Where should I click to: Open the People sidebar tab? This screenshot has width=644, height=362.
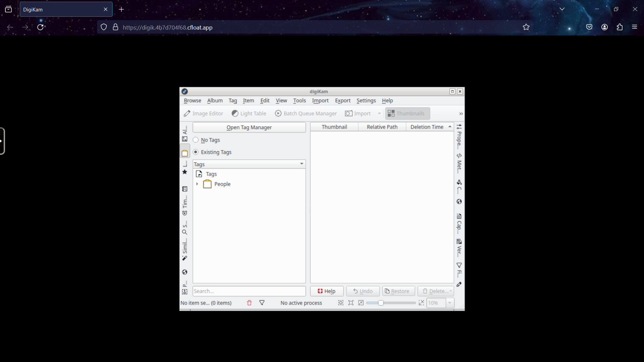pos(185,288)
